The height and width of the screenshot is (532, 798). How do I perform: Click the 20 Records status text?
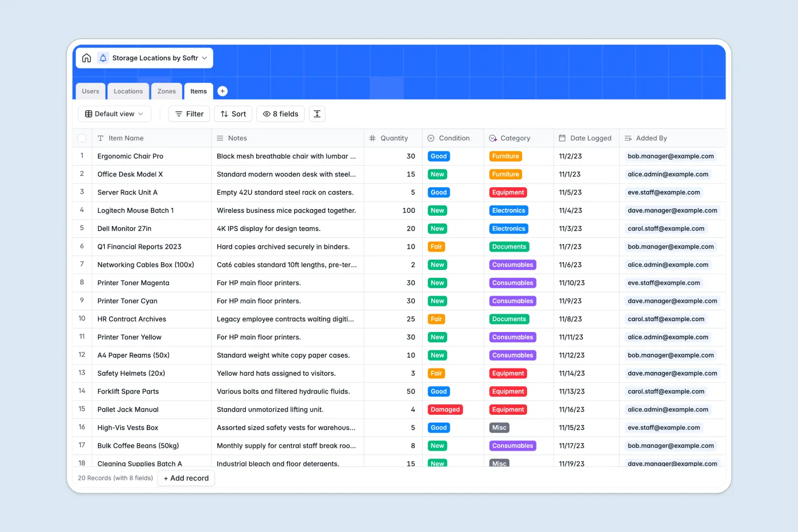tap(115, 478)
